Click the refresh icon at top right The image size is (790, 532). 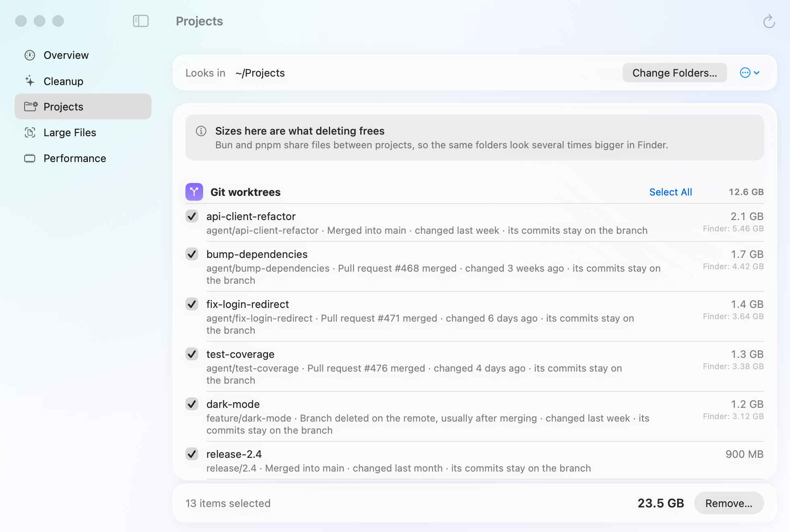769,21
